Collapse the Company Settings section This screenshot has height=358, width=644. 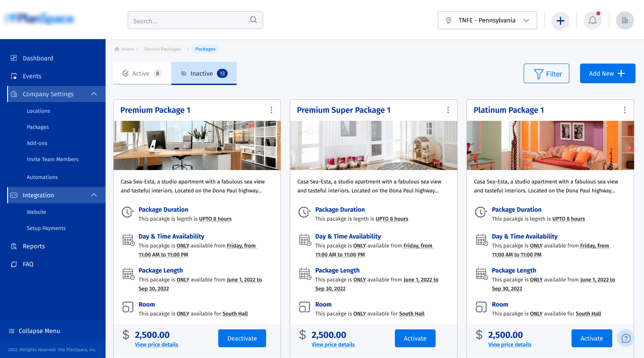pos(94,94)
